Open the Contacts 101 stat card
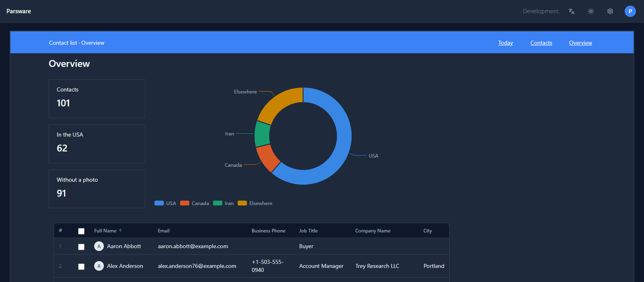 pos(97,99)
